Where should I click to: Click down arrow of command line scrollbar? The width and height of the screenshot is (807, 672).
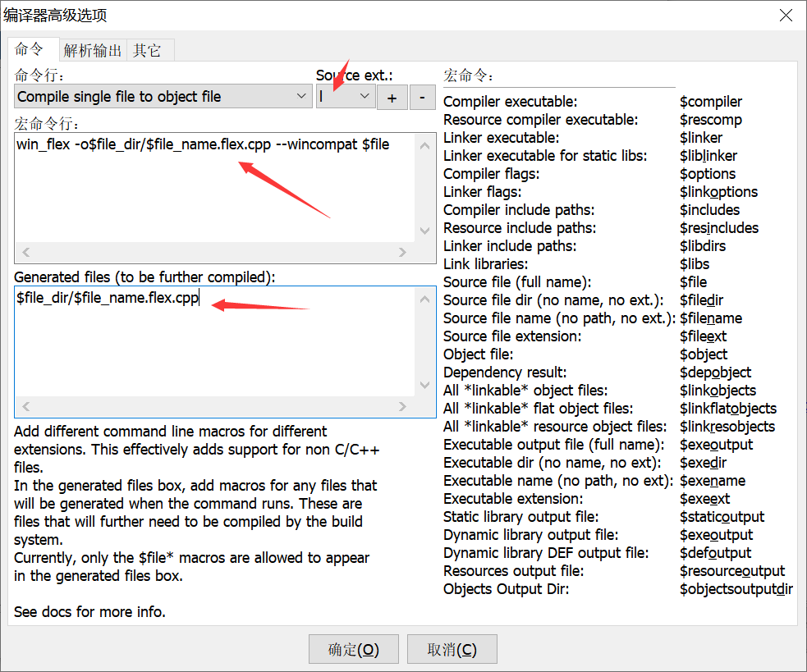coord(424,231)
